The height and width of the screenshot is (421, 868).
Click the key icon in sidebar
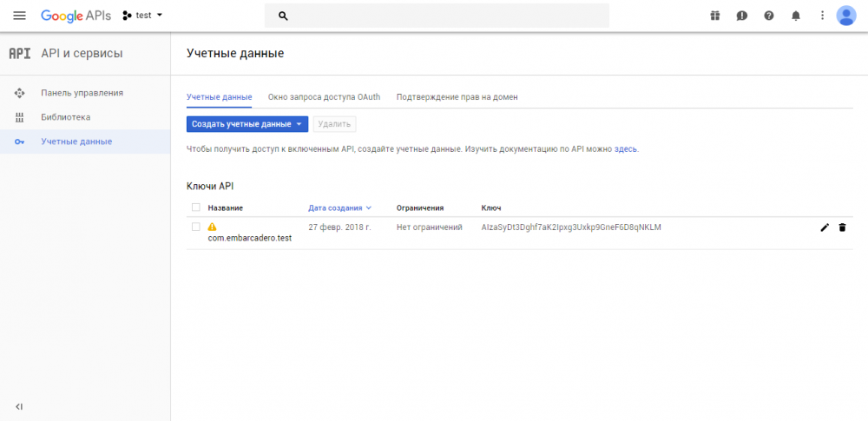(19, 141)
